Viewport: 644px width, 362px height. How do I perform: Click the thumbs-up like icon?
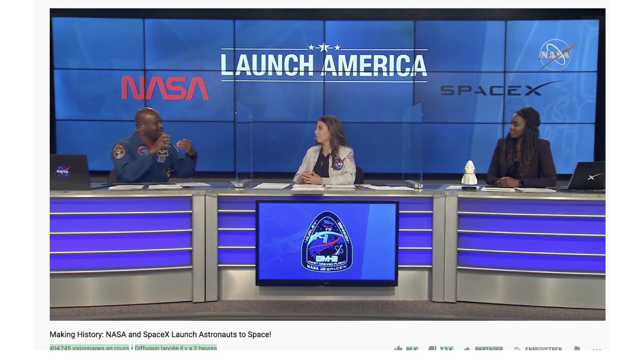pos(398,348)
